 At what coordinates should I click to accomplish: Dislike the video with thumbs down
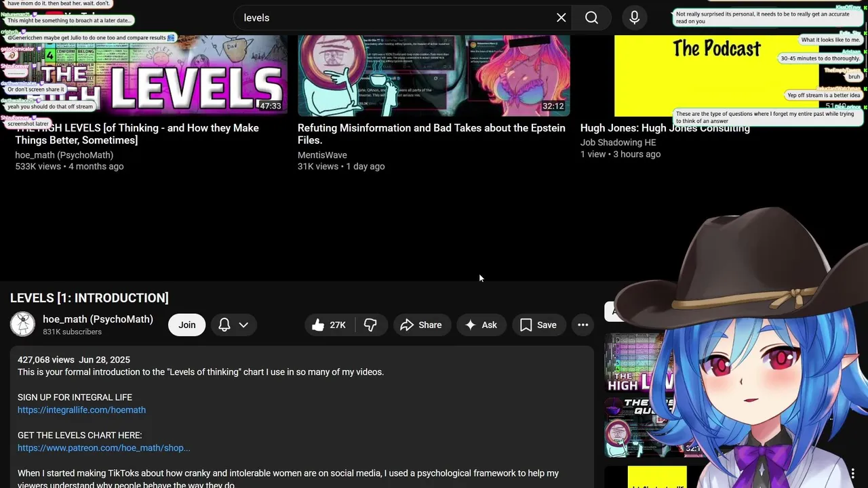[x=370, y=325]
